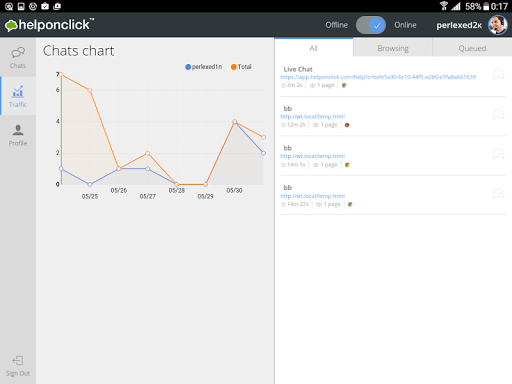
Task: Open the Profile person icon
Action: click(x=18, y=130)
